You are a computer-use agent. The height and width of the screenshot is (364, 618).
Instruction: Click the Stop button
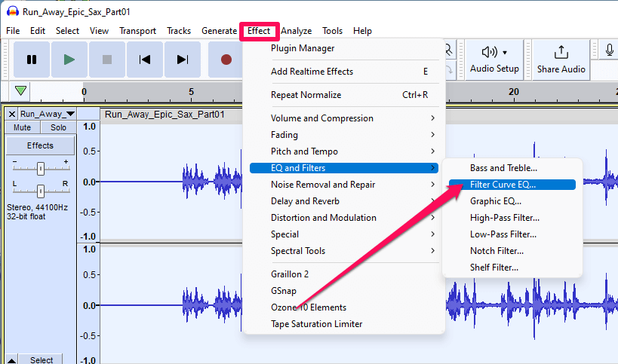[107, 60]
